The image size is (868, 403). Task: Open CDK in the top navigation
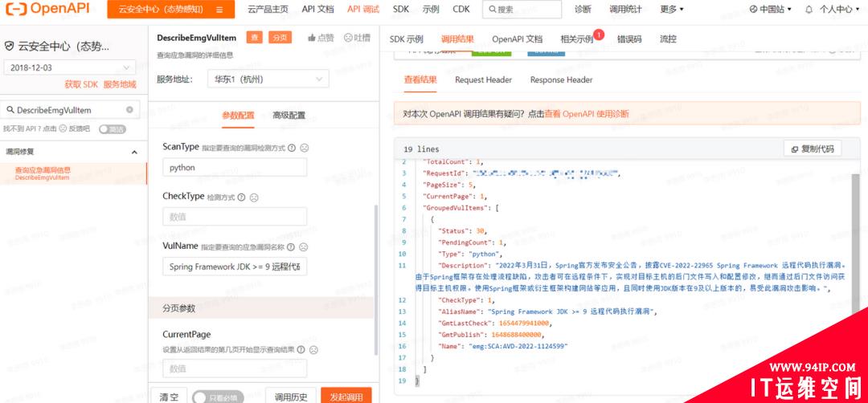point(461,10)
